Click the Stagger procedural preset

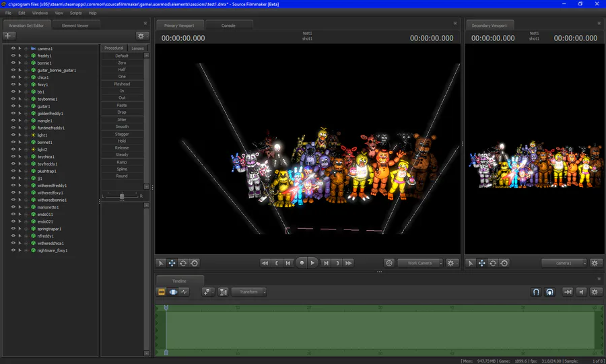coord(122,134)
